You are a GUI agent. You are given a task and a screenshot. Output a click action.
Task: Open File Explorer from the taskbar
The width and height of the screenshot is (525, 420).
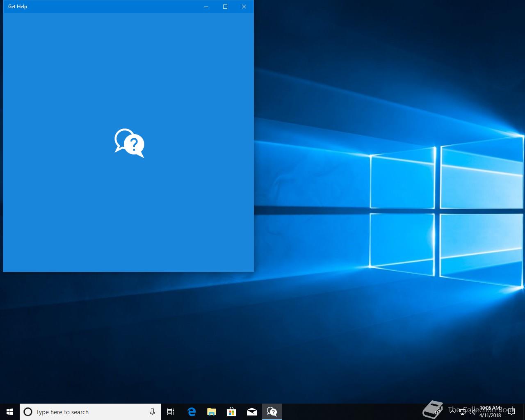point(212,412)
